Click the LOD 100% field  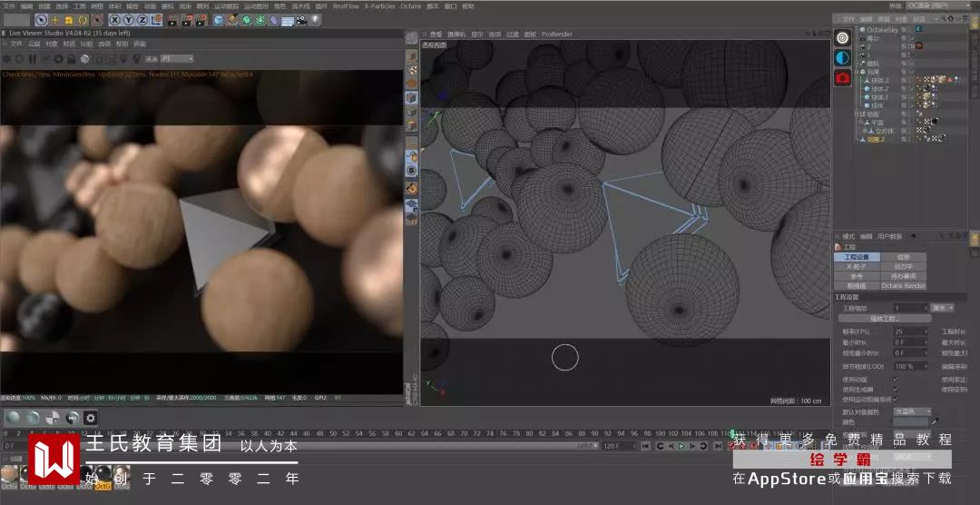coord(911,366)
